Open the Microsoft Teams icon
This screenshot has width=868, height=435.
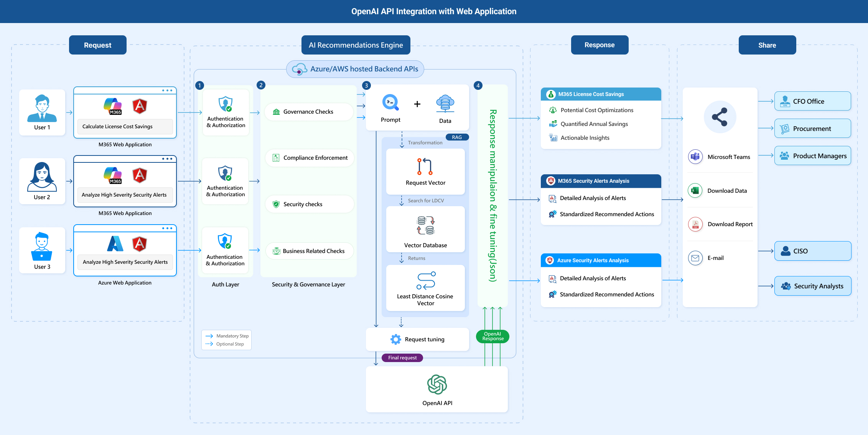pyautogui.click(x=695, y=157)
